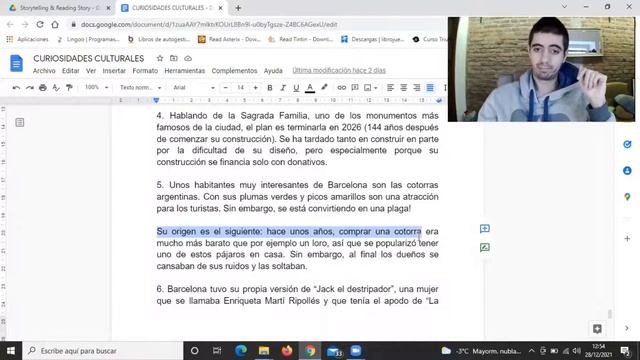The height and width of the screenshot is (360, 640).
Task: Open the Read Asterix bookmark
Action: pyautogui.click(x=229, y=39)
